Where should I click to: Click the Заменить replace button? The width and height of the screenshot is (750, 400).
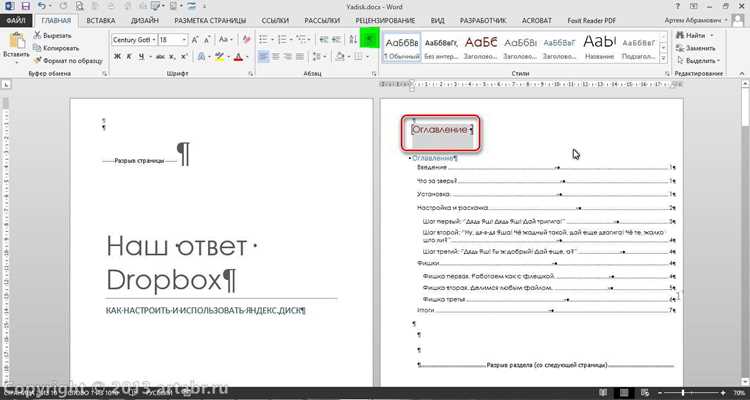click(696, 48)
